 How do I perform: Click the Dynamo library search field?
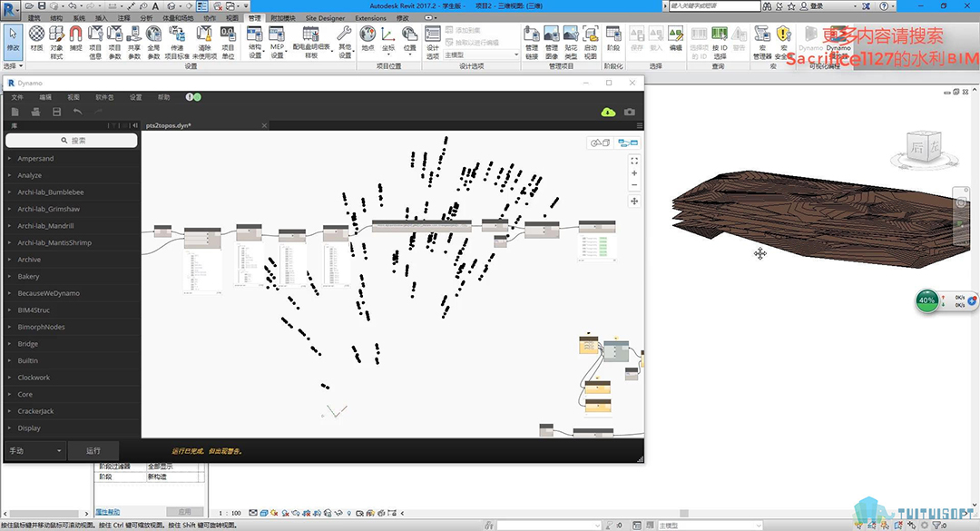(x=73, y=141)
